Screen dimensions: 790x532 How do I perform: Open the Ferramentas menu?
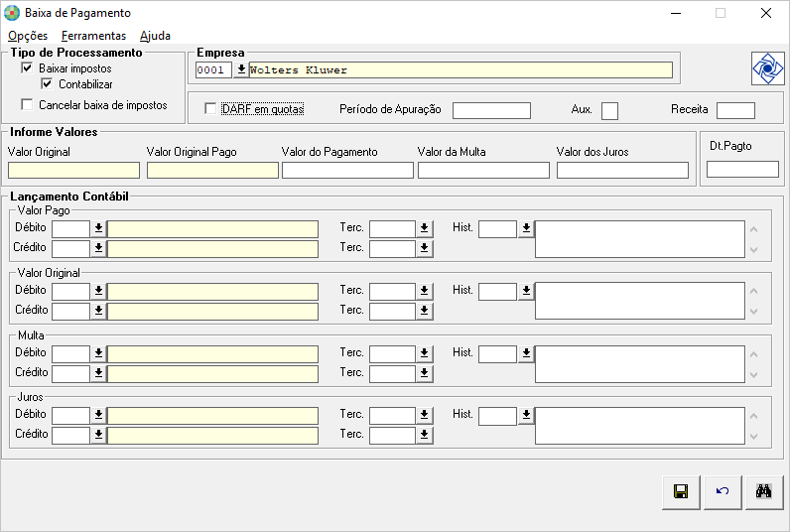tap(93, 36)
